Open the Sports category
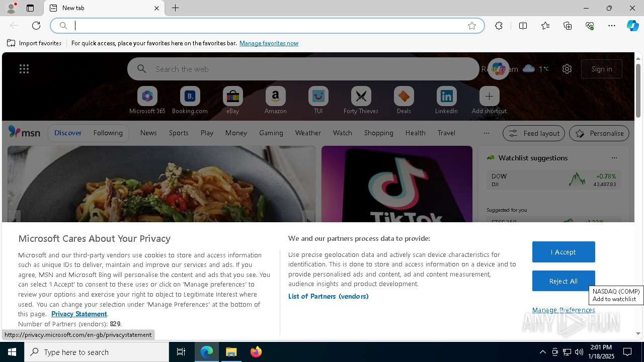This screenshot has height=362, width=644. (x=179, y=133)
